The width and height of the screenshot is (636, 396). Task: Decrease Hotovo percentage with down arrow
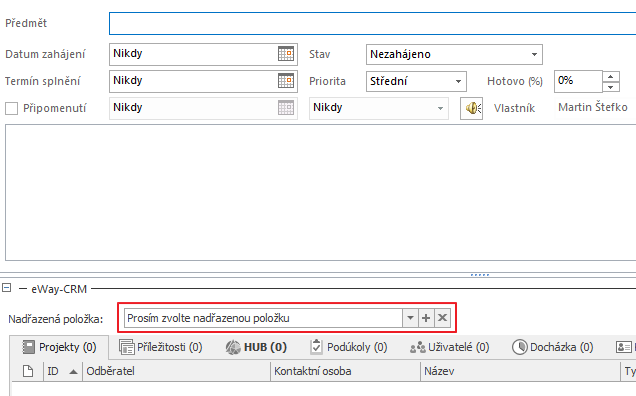pos(611,86)
